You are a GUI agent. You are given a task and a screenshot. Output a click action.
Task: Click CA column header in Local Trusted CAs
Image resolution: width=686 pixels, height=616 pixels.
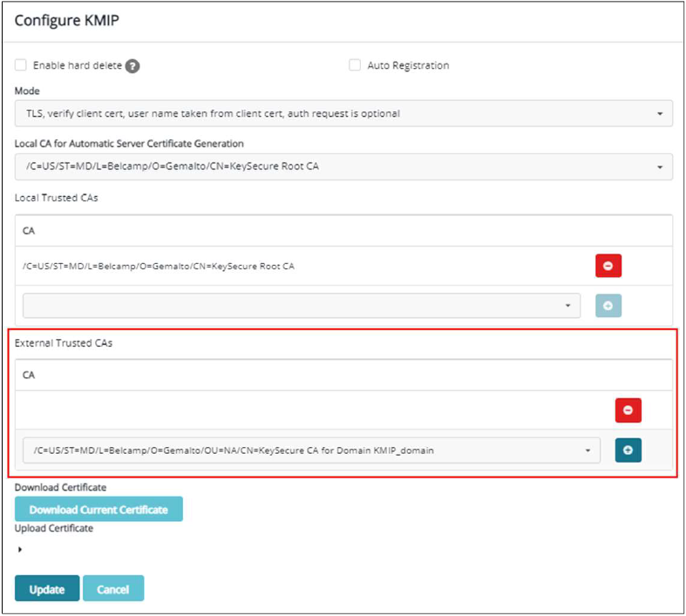pos(29,231)
